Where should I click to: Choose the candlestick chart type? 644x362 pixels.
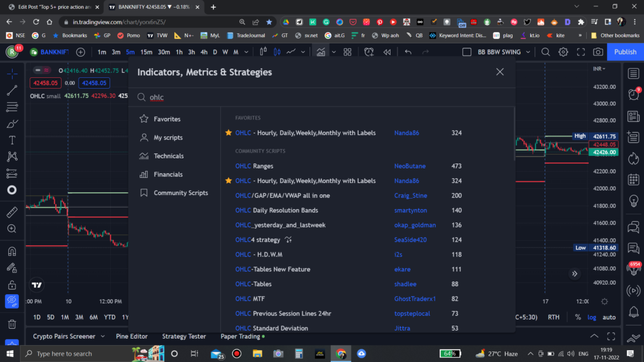tap(277, 52)
